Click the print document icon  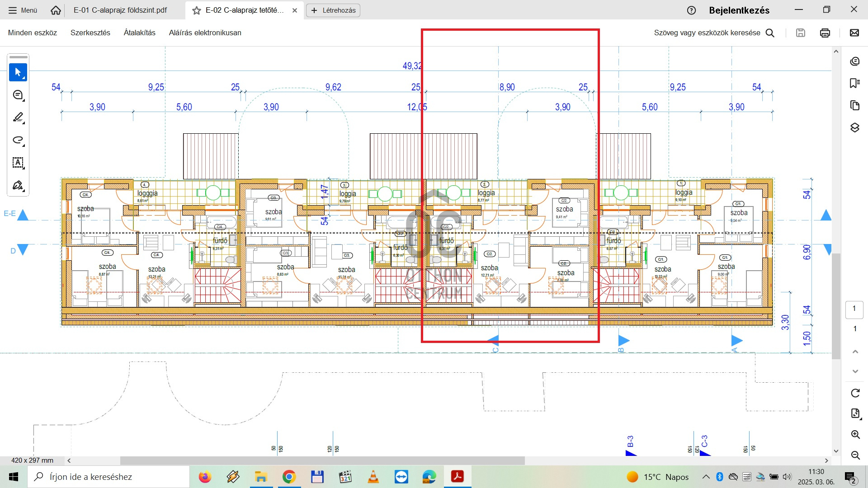(825, 33)
